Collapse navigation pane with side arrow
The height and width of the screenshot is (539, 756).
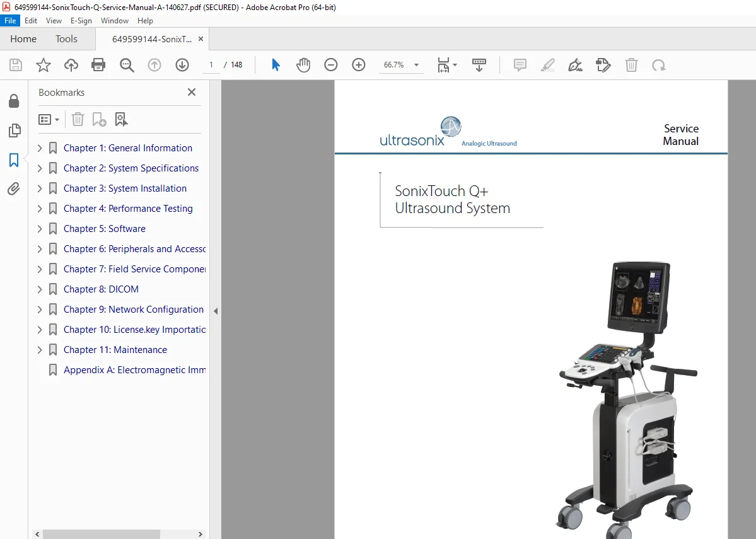[x=216, y=311]
